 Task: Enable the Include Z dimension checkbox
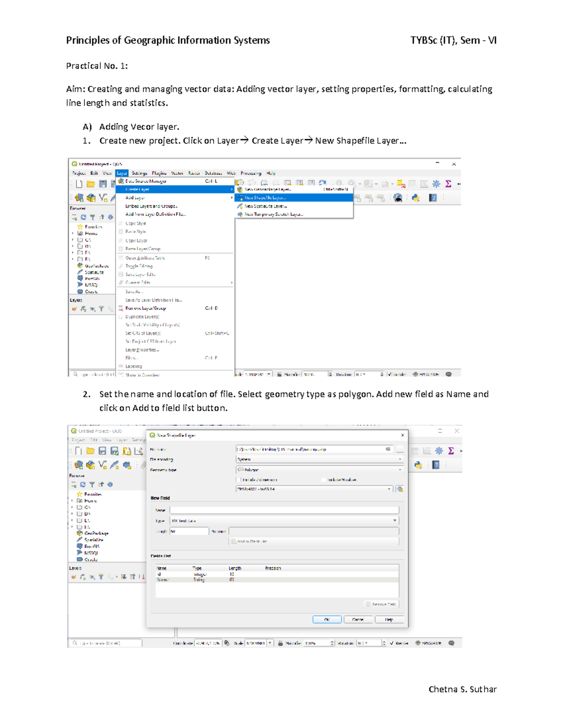point(239,480)
